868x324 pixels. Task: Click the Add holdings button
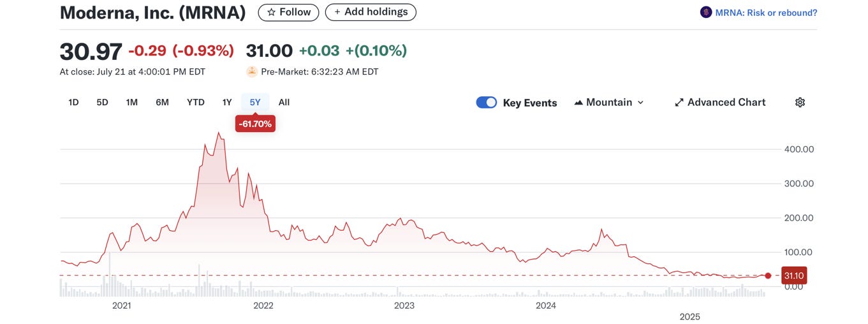[371, 12]
